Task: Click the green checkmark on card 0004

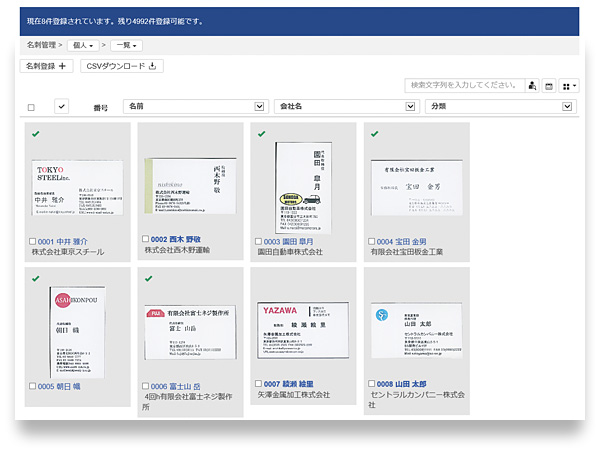Action: (375, 134)
